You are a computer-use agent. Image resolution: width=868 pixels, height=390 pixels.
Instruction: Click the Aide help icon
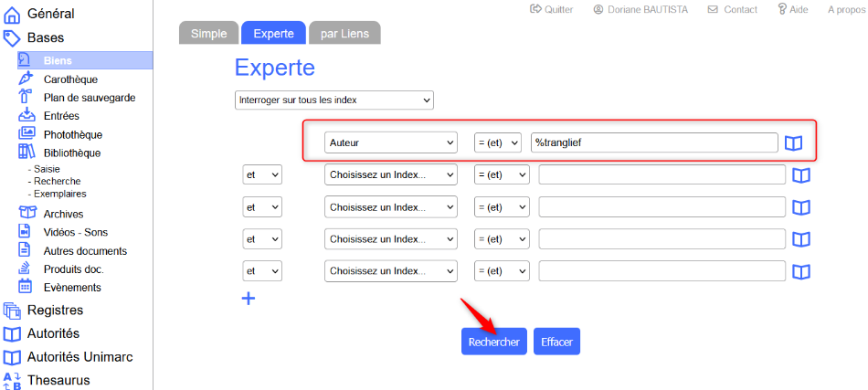[782, 9]
